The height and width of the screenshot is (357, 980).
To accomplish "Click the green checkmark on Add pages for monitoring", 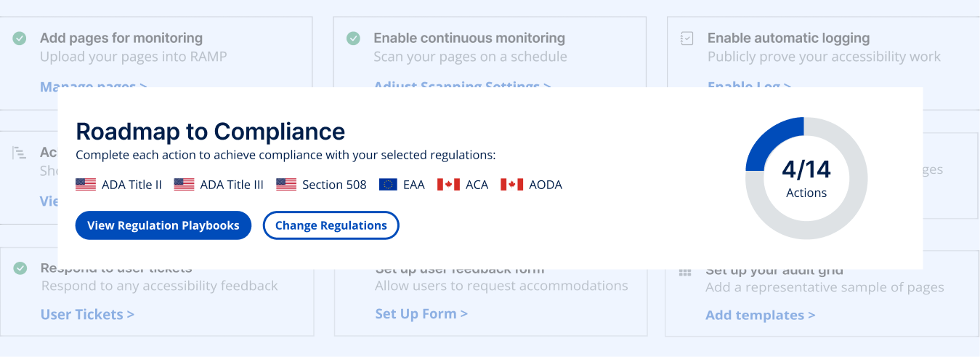I will tap(20, 39).
